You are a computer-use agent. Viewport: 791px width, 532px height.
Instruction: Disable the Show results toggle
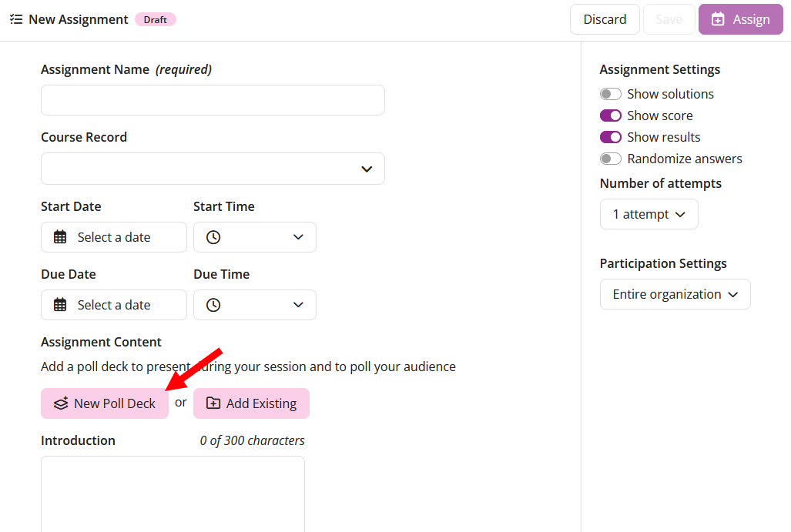point(611,136)
